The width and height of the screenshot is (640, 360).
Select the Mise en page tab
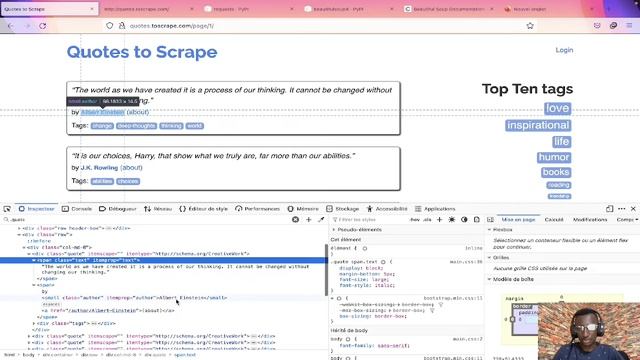click(518, 220)
